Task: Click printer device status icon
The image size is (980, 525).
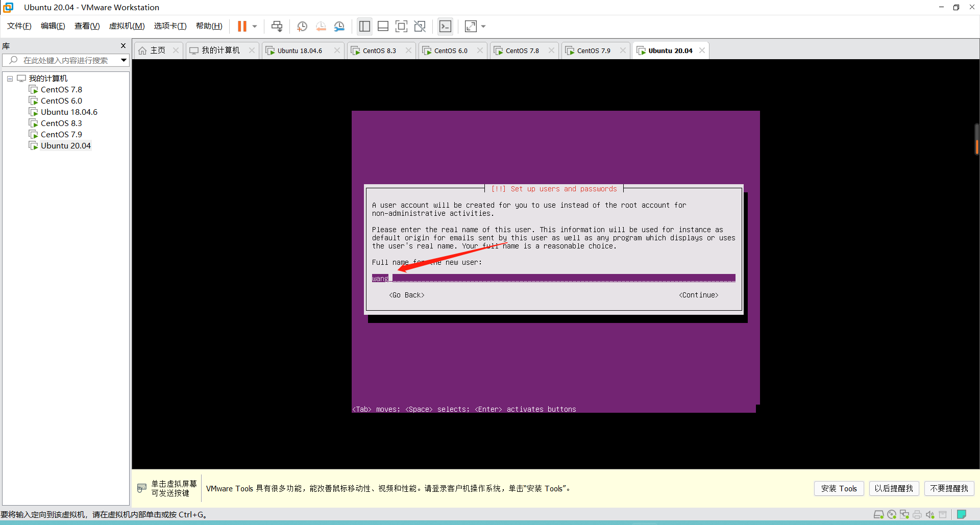Action: point(917,514)
